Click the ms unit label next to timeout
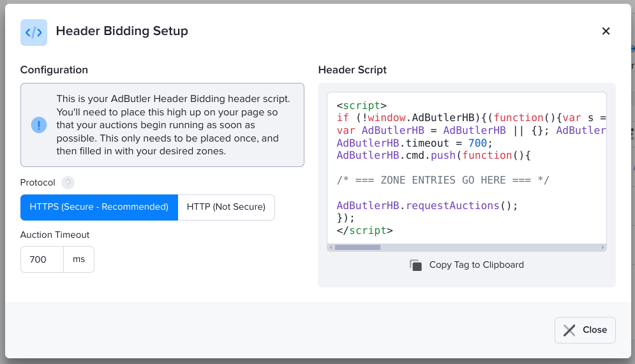The width and height of the screenshot is (635, 364). tap(79, 259)
